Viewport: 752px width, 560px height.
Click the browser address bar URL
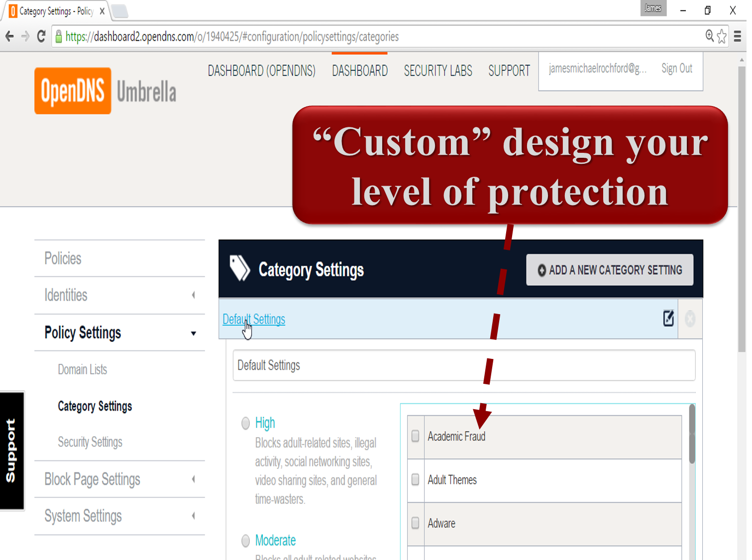click(x=232, y=36)
